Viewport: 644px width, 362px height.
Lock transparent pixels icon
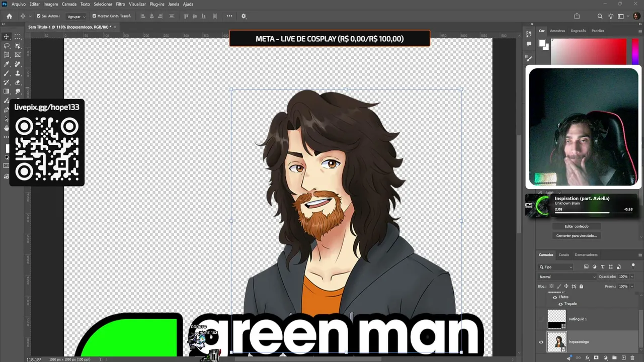point(551,287)
